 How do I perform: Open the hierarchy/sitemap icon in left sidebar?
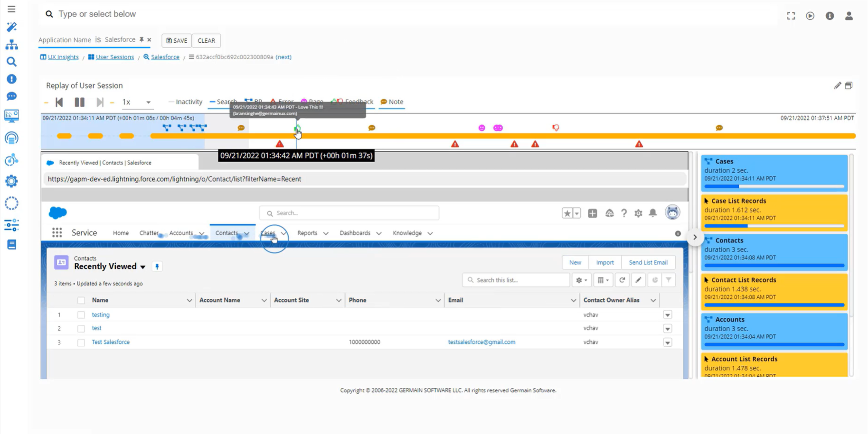click(x=11, y=44)
